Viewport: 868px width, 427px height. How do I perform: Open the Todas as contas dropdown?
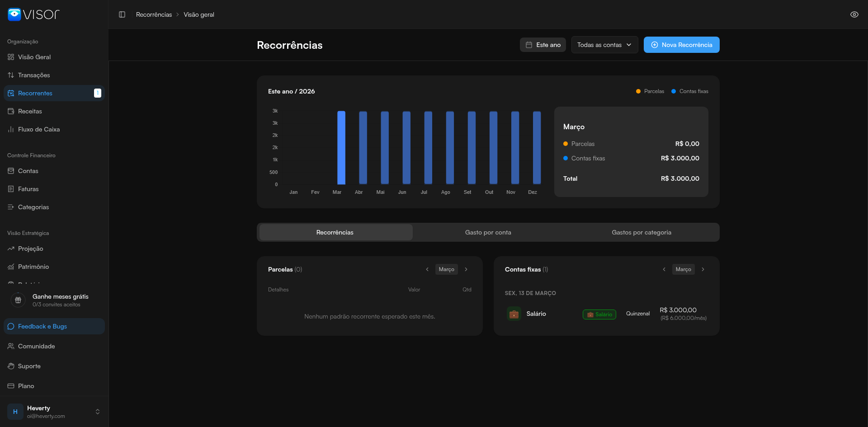604,45
